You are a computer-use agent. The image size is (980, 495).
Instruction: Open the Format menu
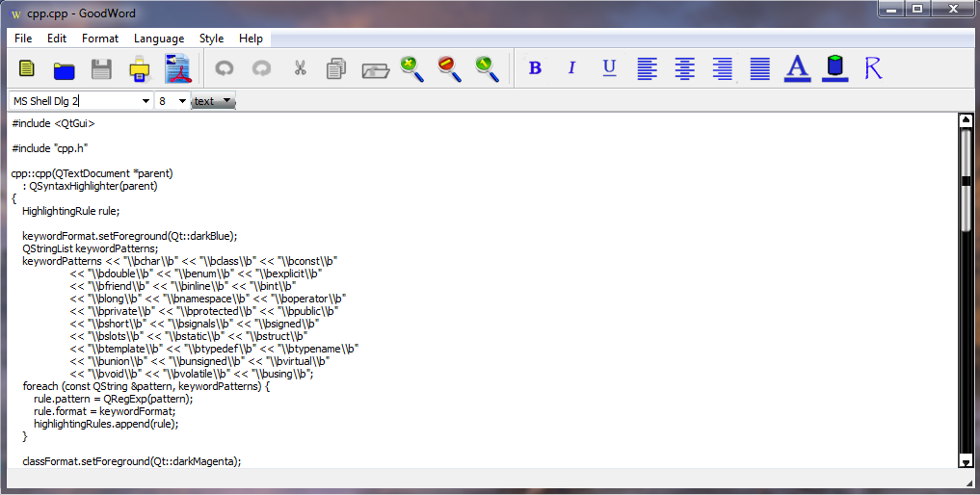[x=100, y=39]
